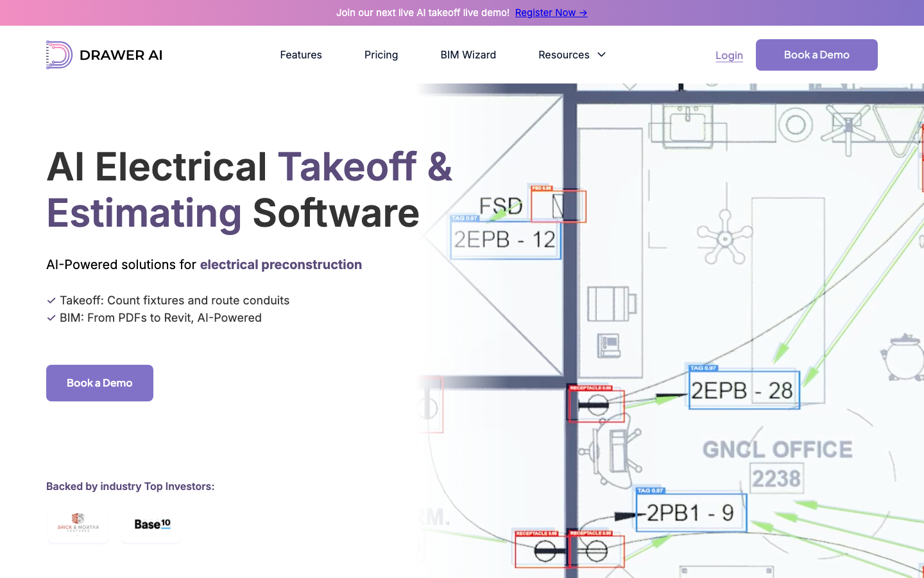Click the GNCL OFFICE label on the blueprint
The image size is (924, 578).
(x=778, y=450)
